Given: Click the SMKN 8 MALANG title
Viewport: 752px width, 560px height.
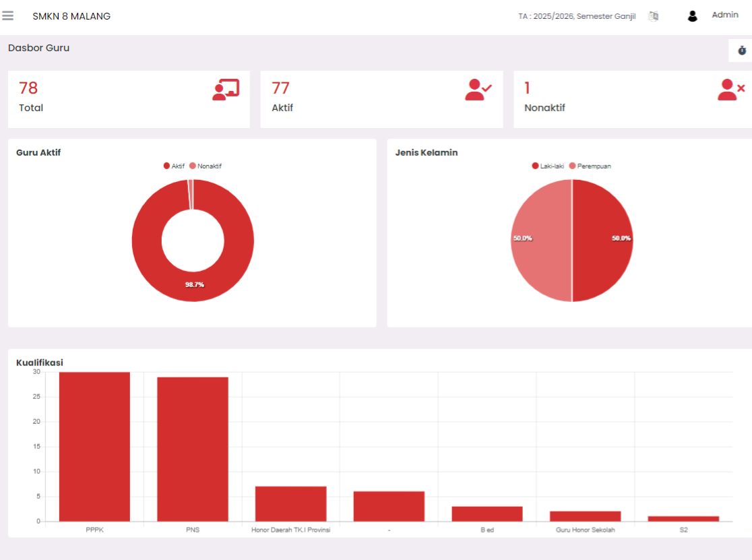Looking at the screenshot, I should 71,16.
